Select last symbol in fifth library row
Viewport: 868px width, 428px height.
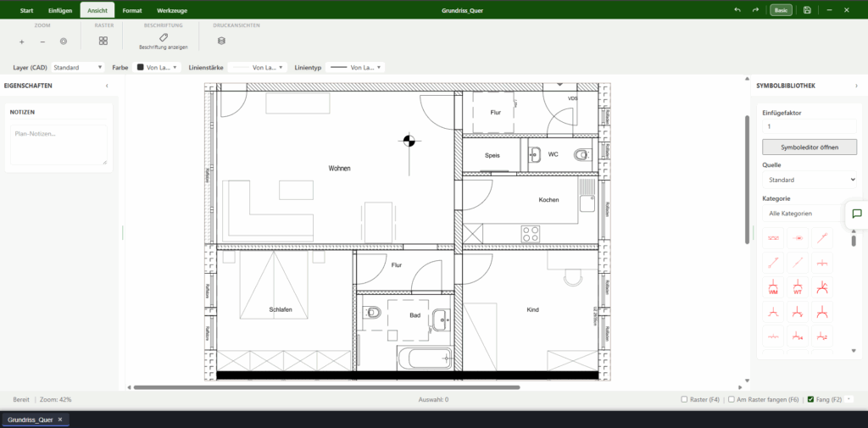[822, 336]
